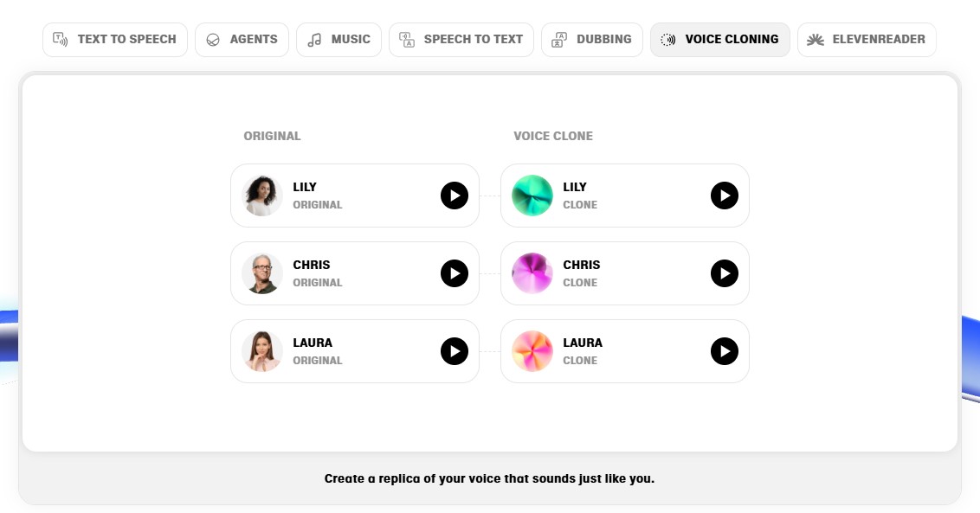Screen dimensions: 980x513
Task: Play Chris's original voice sample
Action: click(455, 273)
